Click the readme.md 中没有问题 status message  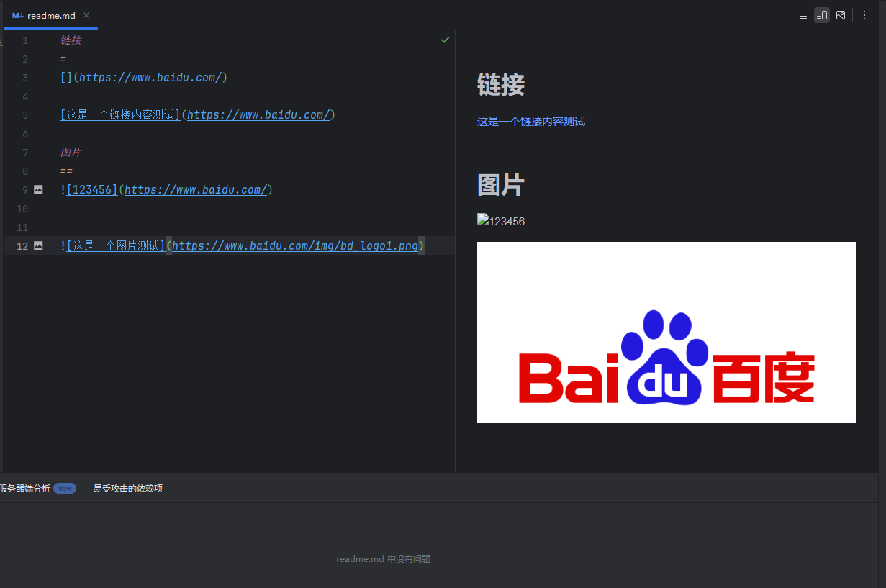click(384, 559)
